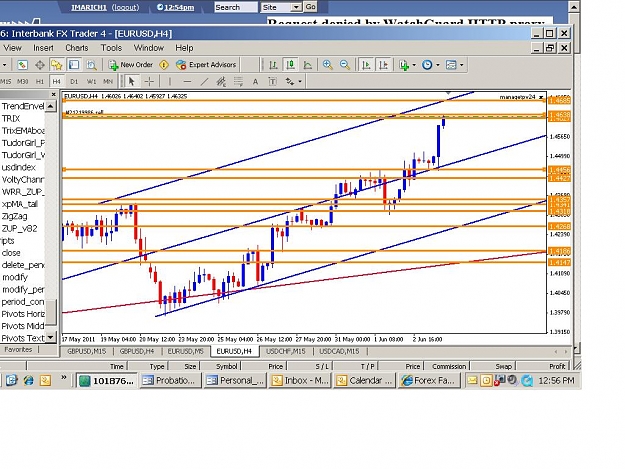The height and width of the screenshot is (469, 625).
Task: Select ZigZag indicator in Navigator
Action: [x=15, y=216]
